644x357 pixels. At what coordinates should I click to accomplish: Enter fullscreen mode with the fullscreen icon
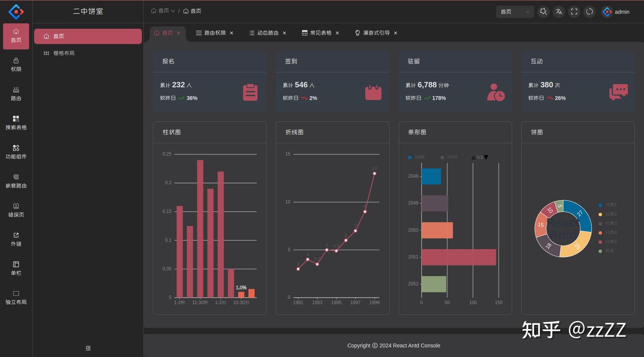574,11
